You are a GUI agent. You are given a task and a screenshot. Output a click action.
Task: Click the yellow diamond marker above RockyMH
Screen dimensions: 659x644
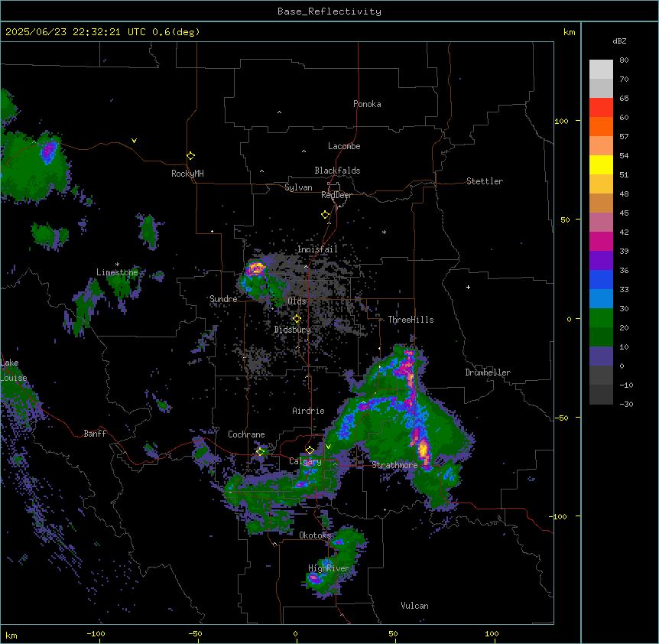pyautogui.click(x=190, y=155)
